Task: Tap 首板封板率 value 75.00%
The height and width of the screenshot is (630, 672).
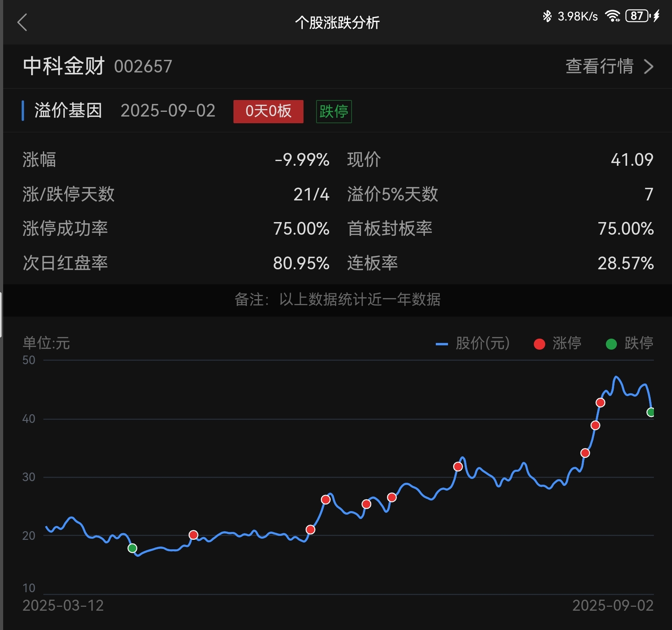Action: coord(626,229)
